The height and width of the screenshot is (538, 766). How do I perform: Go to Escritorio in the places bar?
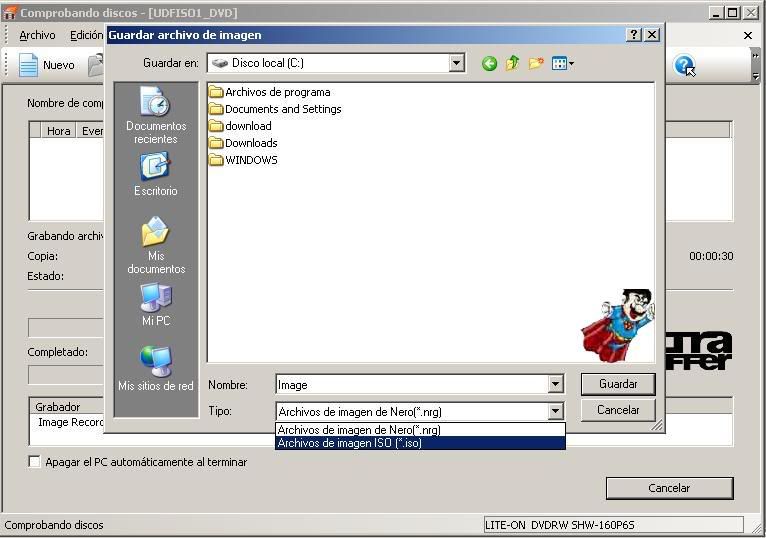156,174
